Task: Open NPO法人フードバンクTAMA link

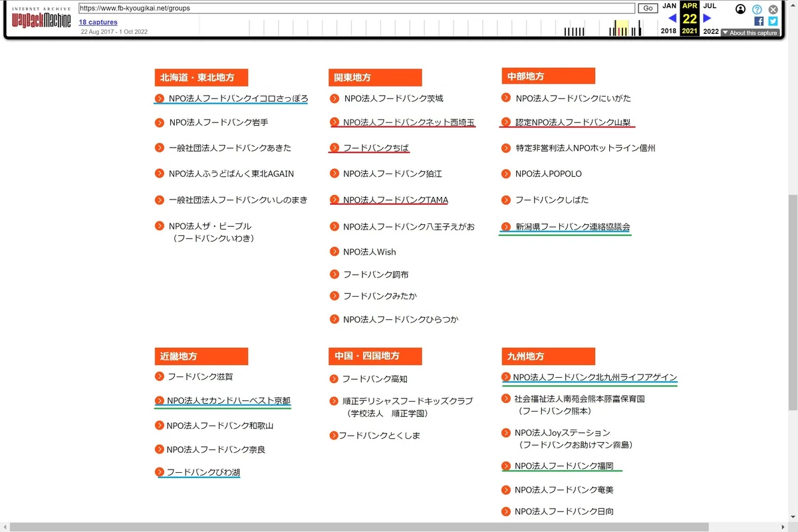Action: tap(396, 199)
